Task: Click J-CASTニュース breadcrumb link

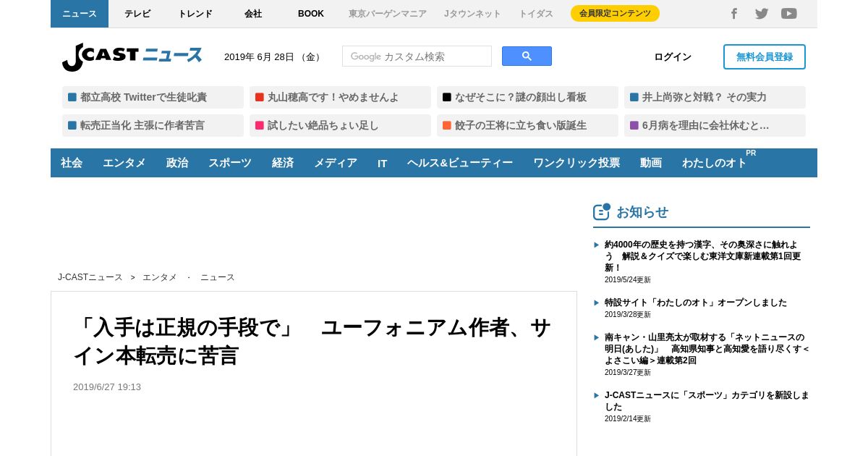Action: [90, 277]
